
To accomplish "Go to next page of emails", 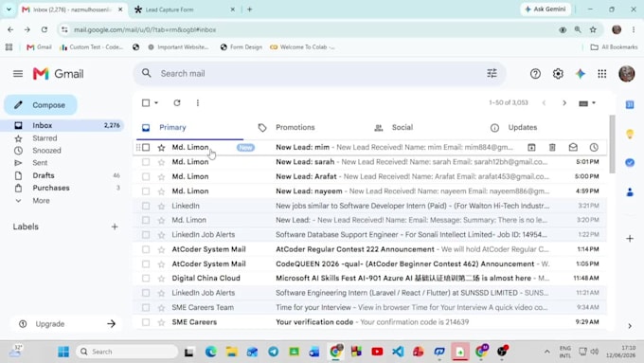I will tap(564, 102).
